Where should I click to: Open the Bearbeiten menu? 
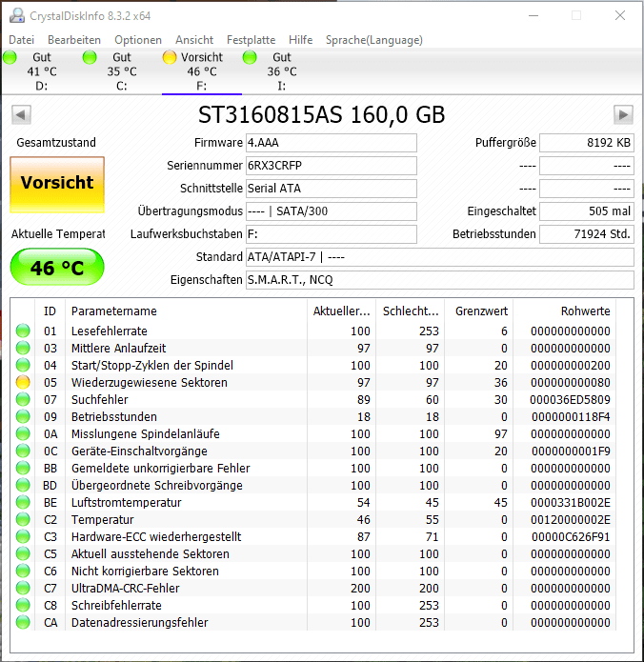pyautogui.click(x=74, y=40)
